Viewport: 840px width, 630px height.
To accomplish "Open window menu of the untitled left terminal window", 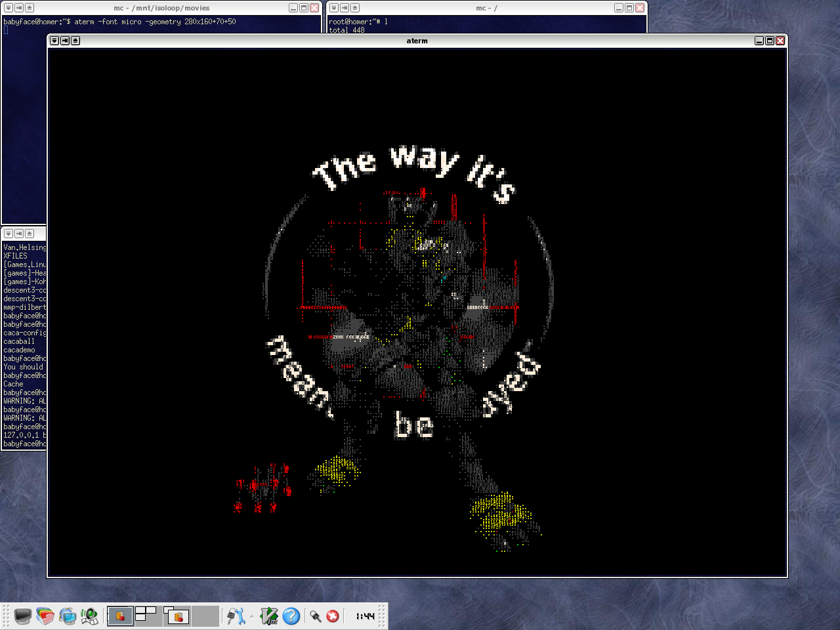I will tap(9, 234).
